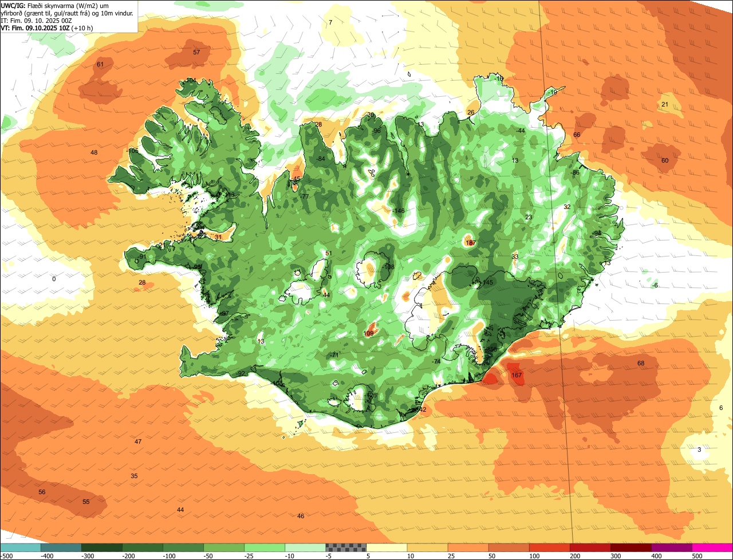
Task: Click the legend swatch between 50 and 100
Action: tap(509, 547)
